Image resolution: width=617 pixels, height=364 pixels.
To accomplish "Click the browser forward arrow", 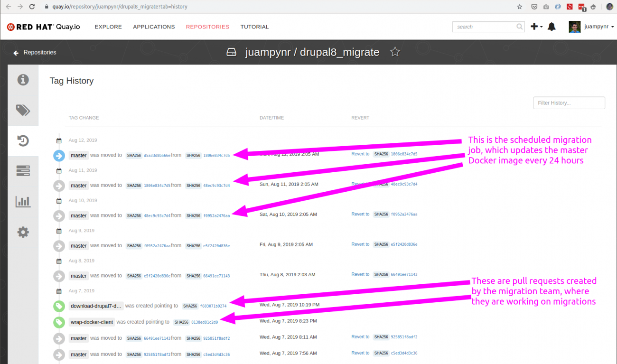I will [20, 7].
